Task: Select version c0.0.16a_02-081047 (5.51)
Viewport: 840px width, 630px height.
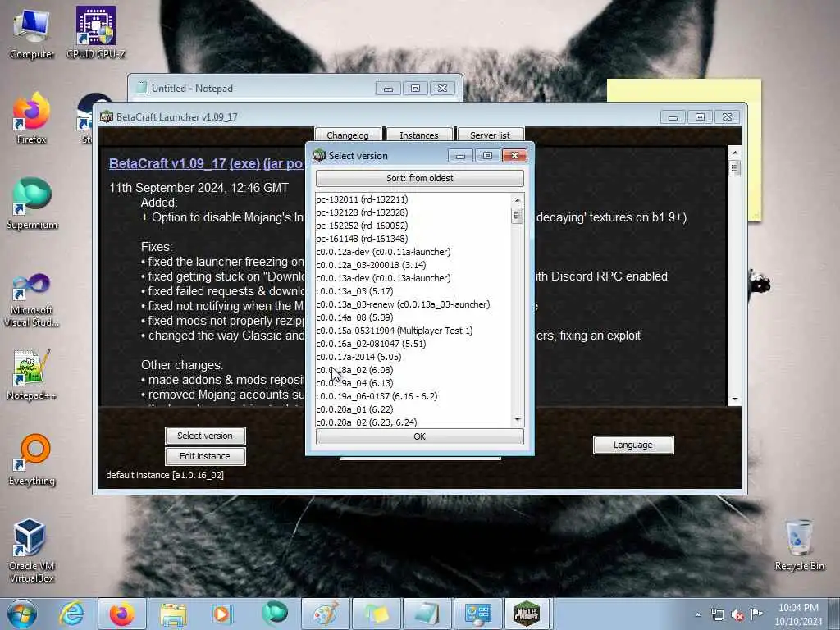Action: pyautogui.click(x=413, y=344)
